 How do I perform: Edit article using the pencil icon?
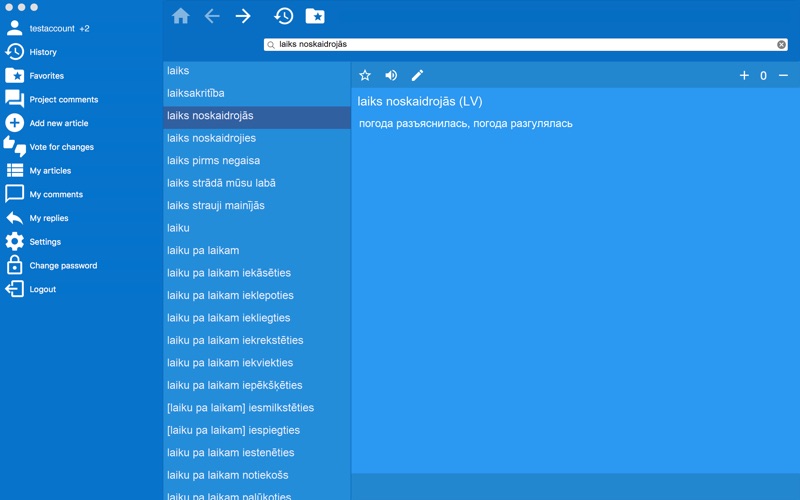pyautogui.click(x=417, y=76)
